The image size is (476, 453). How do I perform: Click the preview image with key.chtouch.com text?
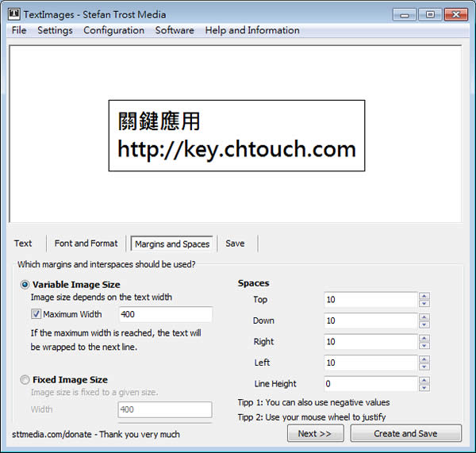tap(236, 136)
